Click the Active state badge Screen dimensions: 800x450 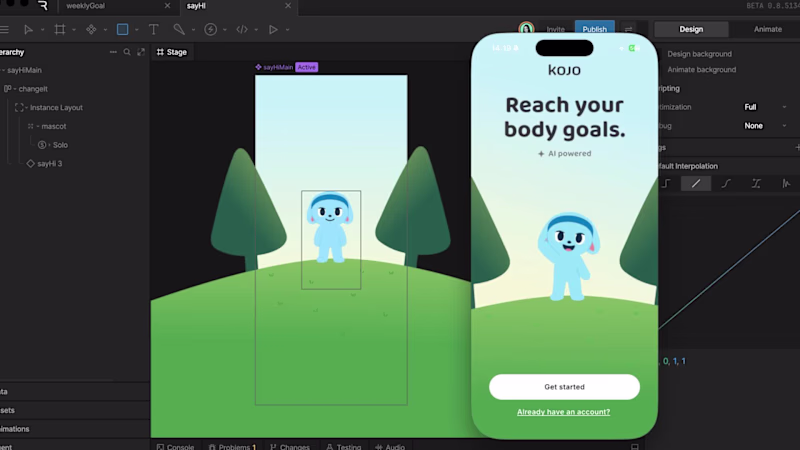coord(307,67)
